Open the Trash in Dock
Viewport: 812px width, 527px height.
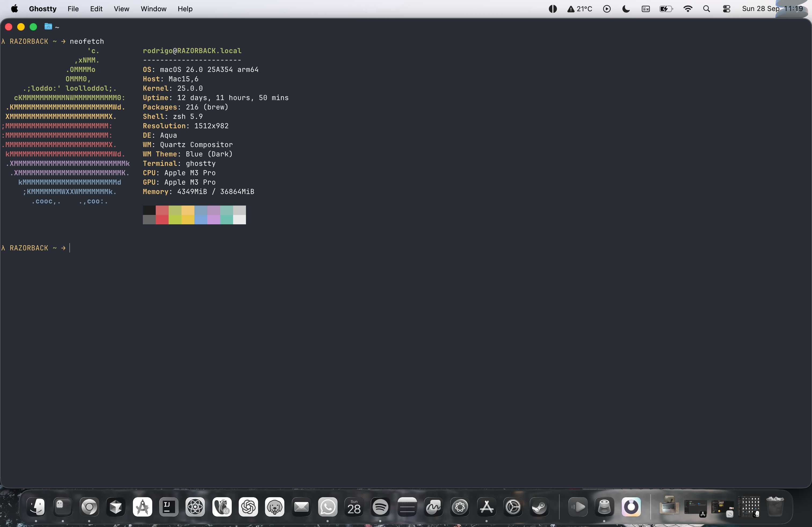775,507
